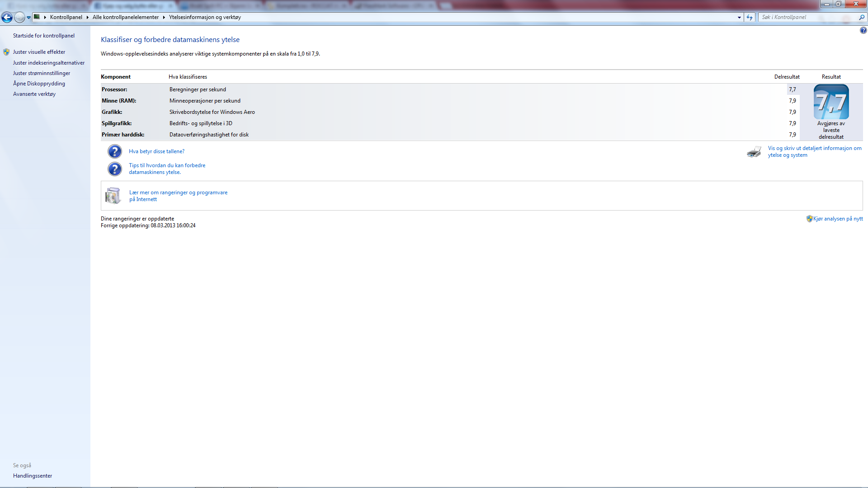Viewport: 868px width, 488px height.
Task: Click Forrige oppdatering date text
Action: 148,225
